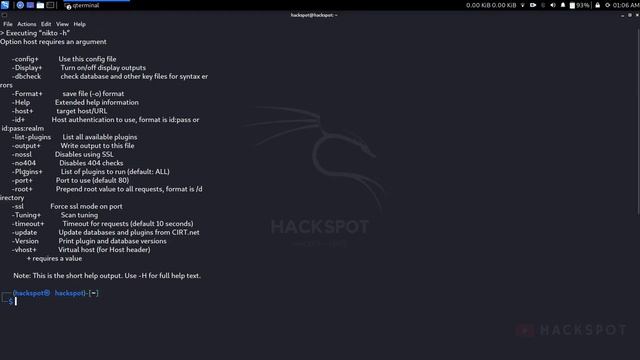This screenshot has height=360, width=640.
Task: Click 'Write output to this file' text
Action: point(97,146)
